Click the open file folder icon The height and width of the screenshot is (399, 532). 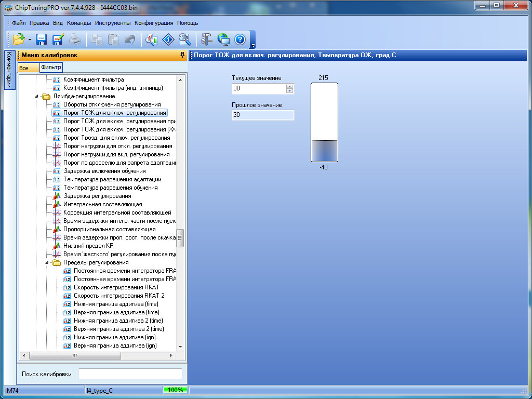pyautogui.click(x=19, y=39)
